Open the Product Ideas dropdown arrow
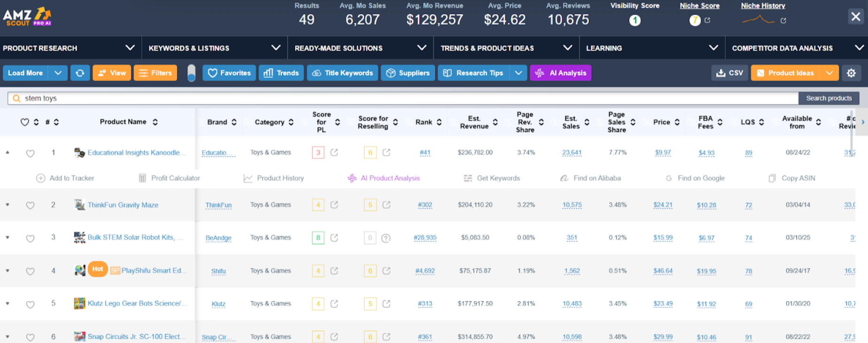Viewport: 868px width, 343px height. pyautogui.click(x=829, y=73)
